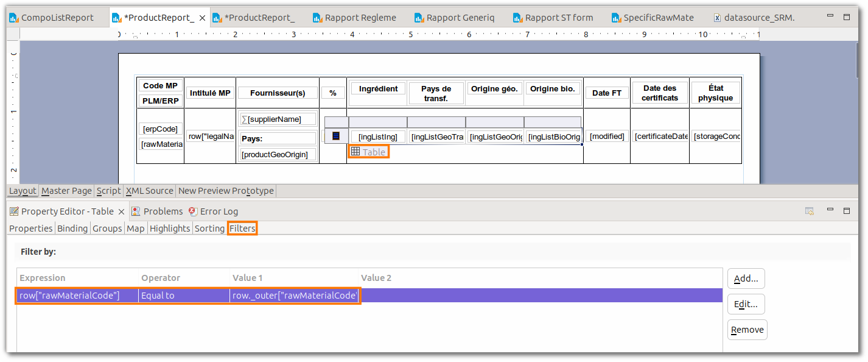Switch to the Problems view
The width and height of the screenshot is (868, 362).
coord(157,211)
